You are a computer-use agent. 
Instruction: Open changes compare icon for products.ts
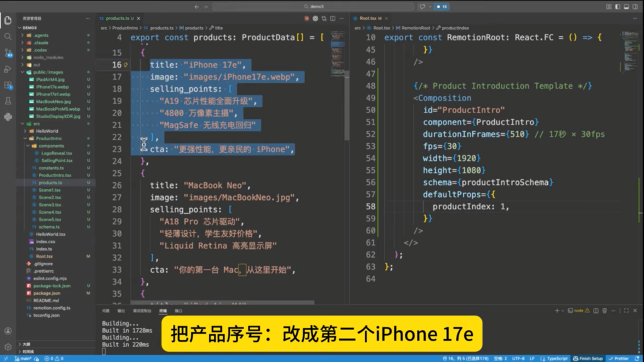(x=324, y=18)
